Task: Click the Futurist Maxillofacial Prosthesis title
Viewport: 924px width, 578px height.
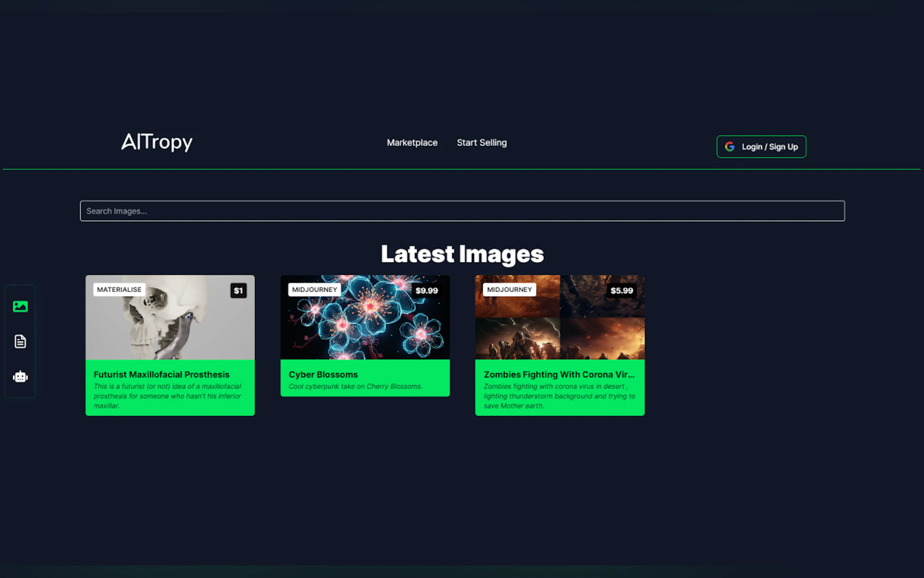Action: tap(162, 375)
